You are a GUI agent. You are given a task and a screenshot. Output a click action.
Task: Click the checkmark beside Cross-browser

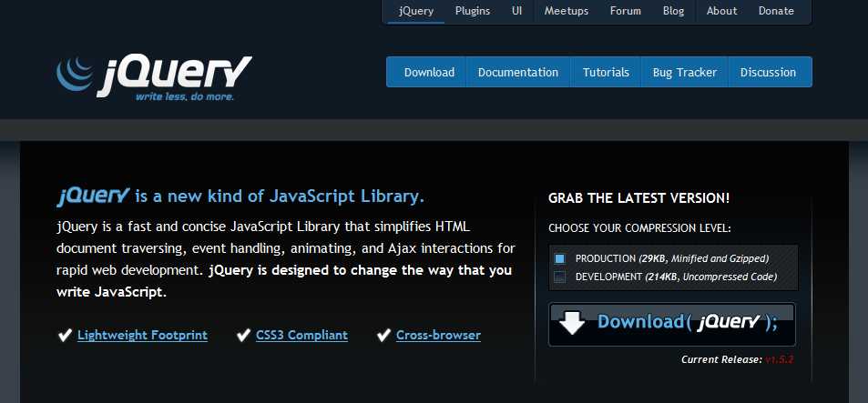tap(383, 335)
